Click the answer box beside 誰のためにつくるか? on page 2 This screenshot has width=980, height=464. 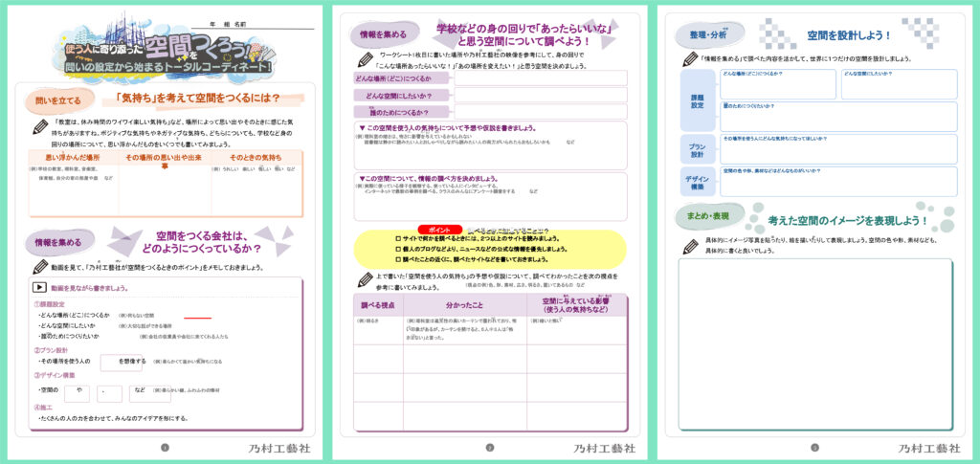pos(541,112)
